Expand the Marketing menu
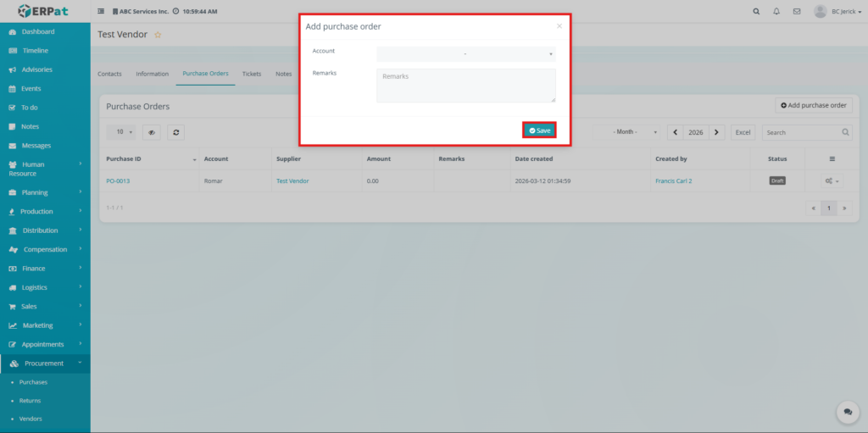Screen dimensions: 868x433 pyautogui.click(x=46, y=325)
